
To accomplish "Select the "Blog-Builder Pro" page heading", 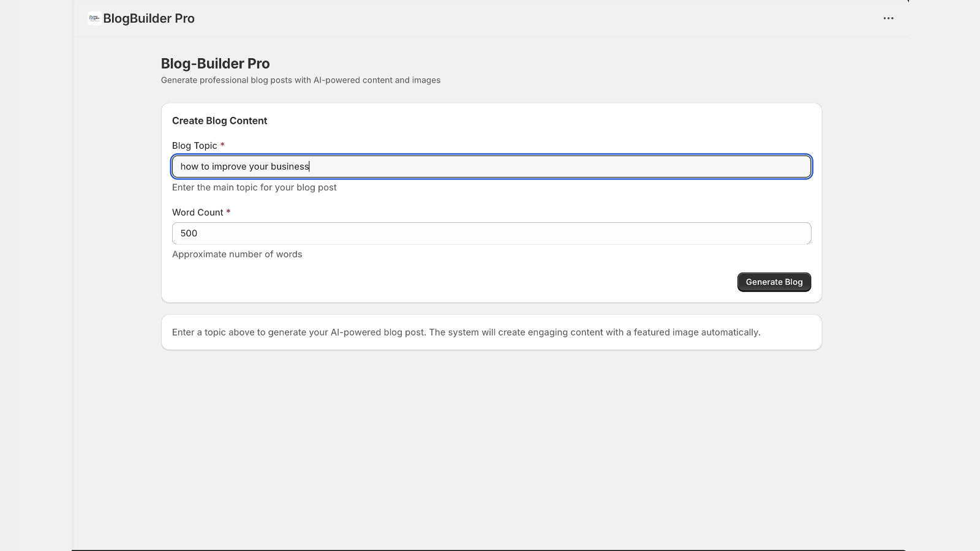I will 215,64.
